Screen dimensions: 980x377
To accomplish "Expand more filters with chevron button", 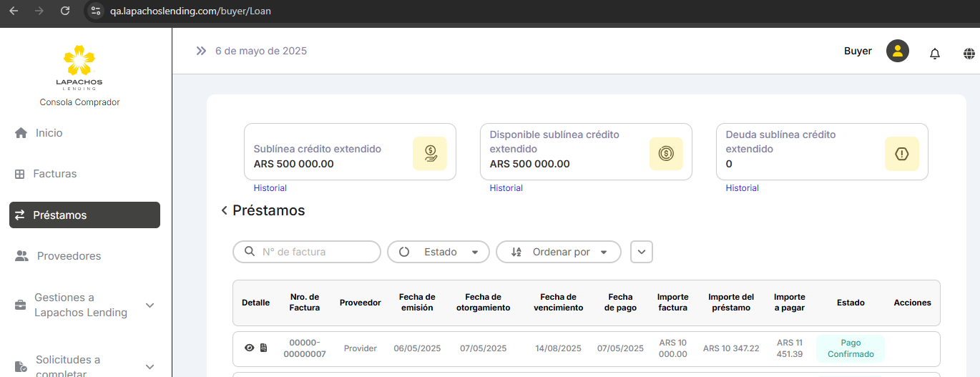I will pos(641,252).
